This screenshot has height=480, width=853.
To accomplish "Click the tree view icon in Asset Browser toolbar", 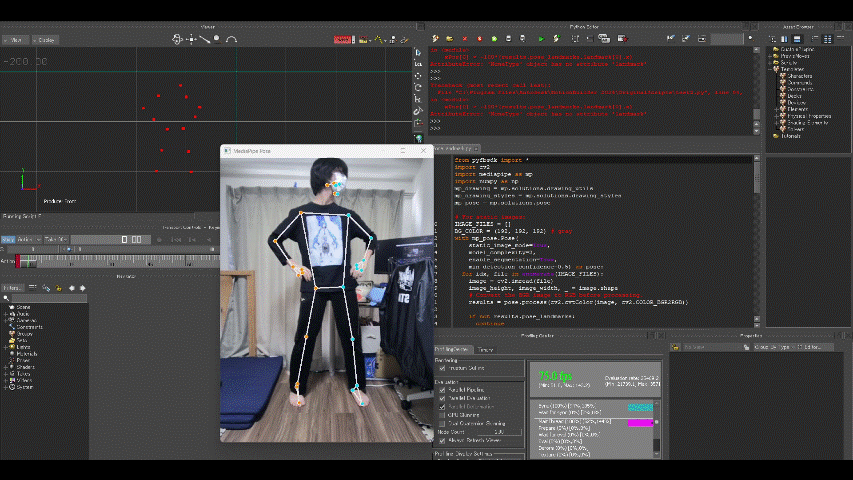I will pyautogui.click(x=772, y=39).
